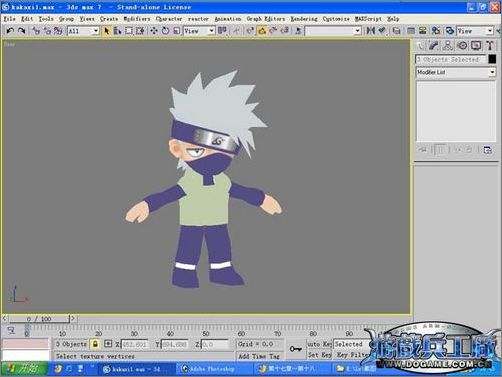Image resolution: width=502 pixels, height=377 pixels.
Task: Switch to the Create command panel tab
Action: point(420,46)
